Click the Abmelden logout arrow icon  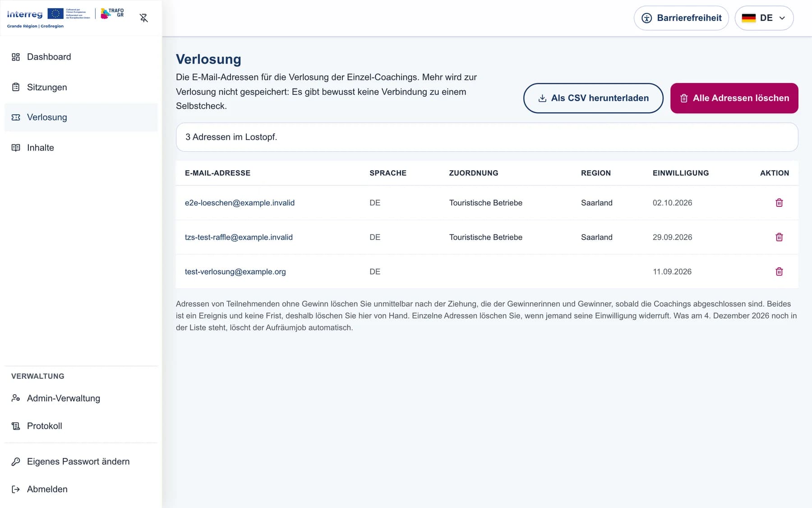[x=16, y=489]
